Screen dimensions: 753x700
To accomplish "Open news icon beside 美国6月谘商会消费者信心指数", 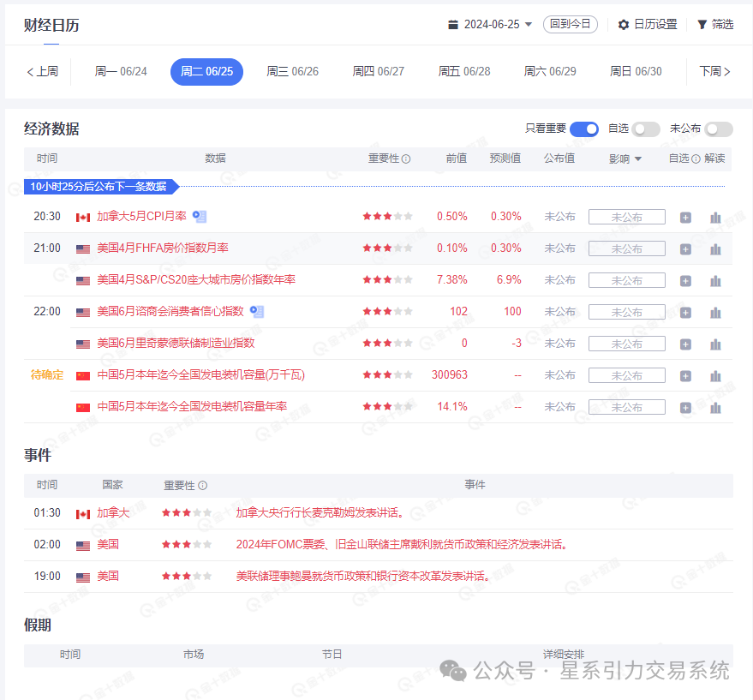I will pyautogui.click(x=257, y=312).
